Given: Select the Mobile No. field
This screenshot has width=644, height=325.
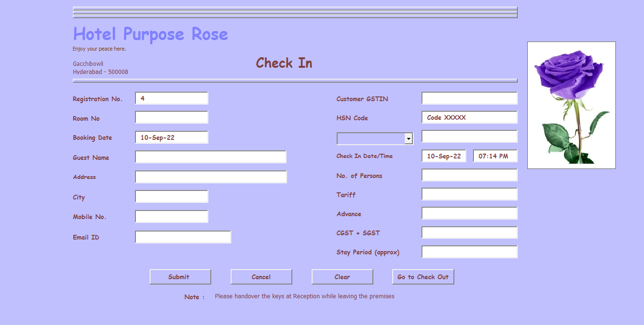Looking at the screenshot, I should [172, 217].
